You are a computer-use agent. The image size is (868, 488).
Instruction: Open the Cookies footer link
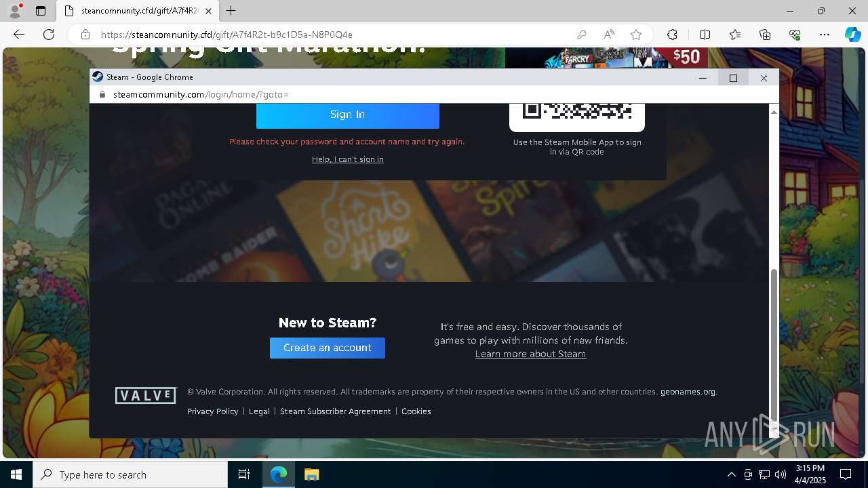[416, 411]
